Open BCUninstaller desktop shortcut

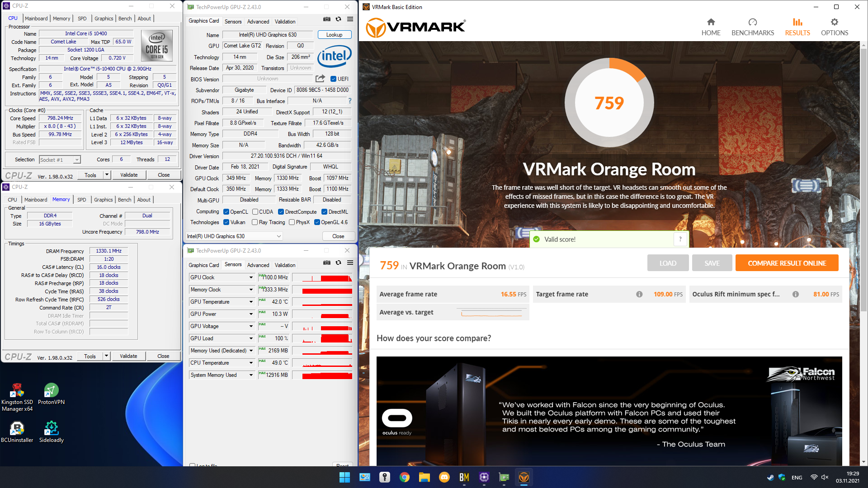(17, 432)
